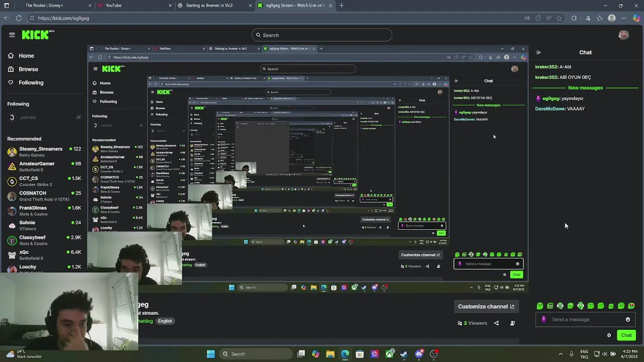Open the Kick hamburger menu beside the logo
644x362 pixels.
pyautogui.click(x=12, y=35)
